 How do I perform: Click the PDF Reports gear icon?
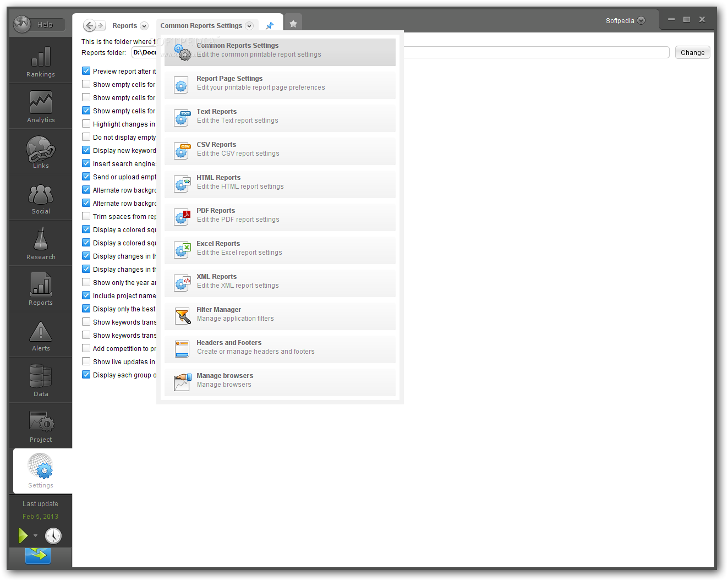pos(182,216)
